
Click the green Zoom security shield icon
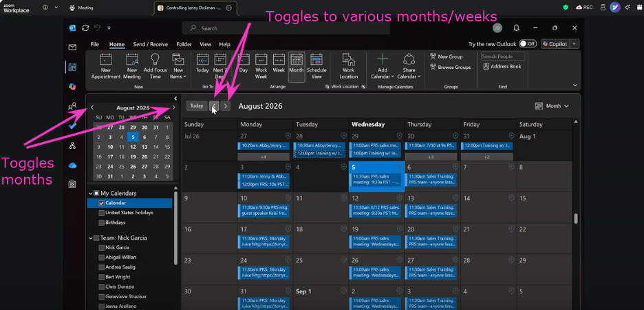[x=566, y=8]
